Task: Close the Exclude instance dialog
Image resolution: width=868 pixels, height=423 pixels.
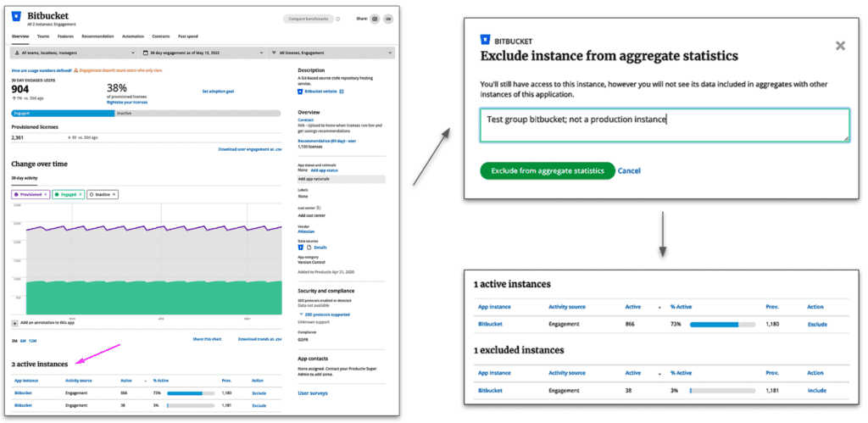Action: coord(840,46)
